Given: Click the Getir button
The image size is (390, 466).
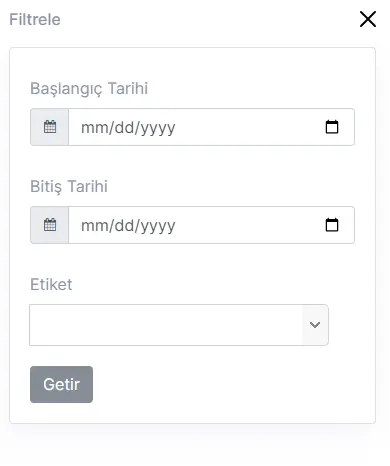Looking at the screenshot, I should 61,384.
